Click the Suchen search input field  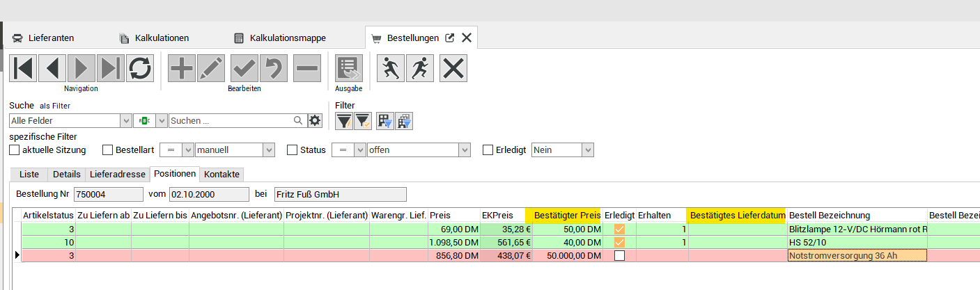(x=230, y=121)
